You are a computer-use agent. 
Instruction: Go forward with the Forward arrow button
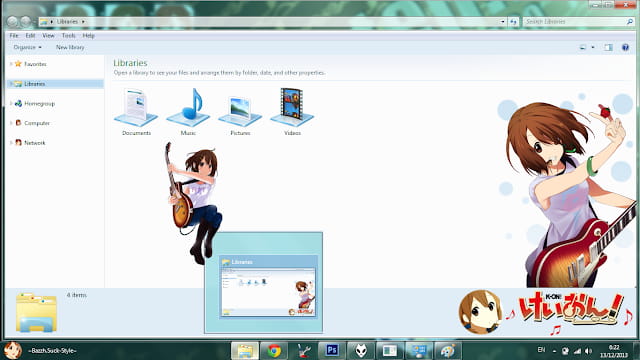26,22
